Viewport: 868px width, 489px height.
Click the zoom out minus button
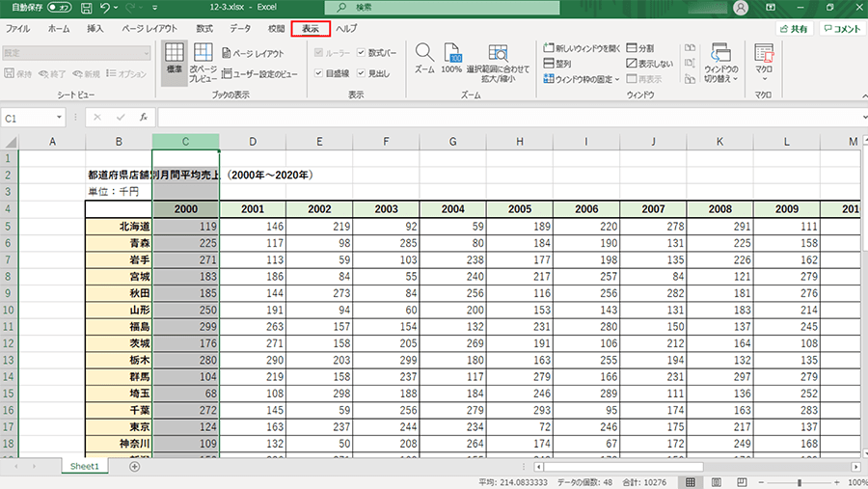click(x=761, y=482)
